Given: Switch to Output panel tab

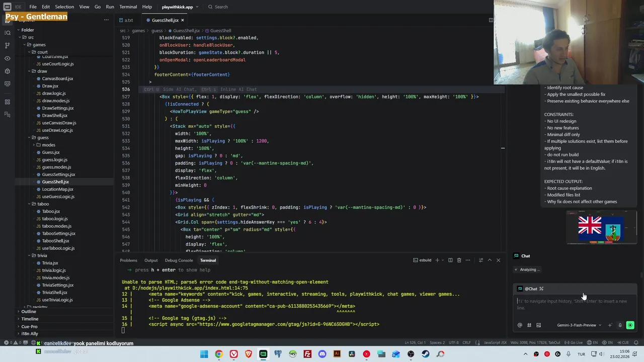Looking at the screenshot, I should (x=151, y=260).
